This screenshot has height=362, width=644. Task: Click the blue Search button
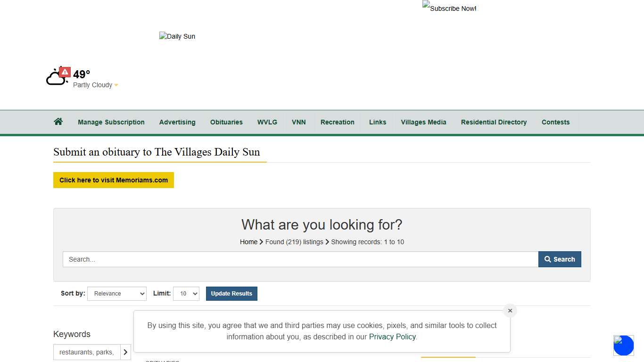point(560,259)
